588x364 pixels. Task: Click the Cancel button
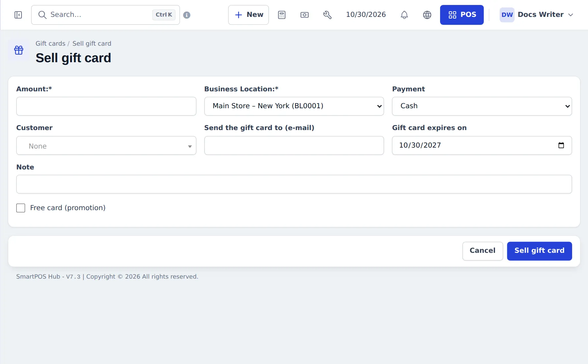(482, 251)
